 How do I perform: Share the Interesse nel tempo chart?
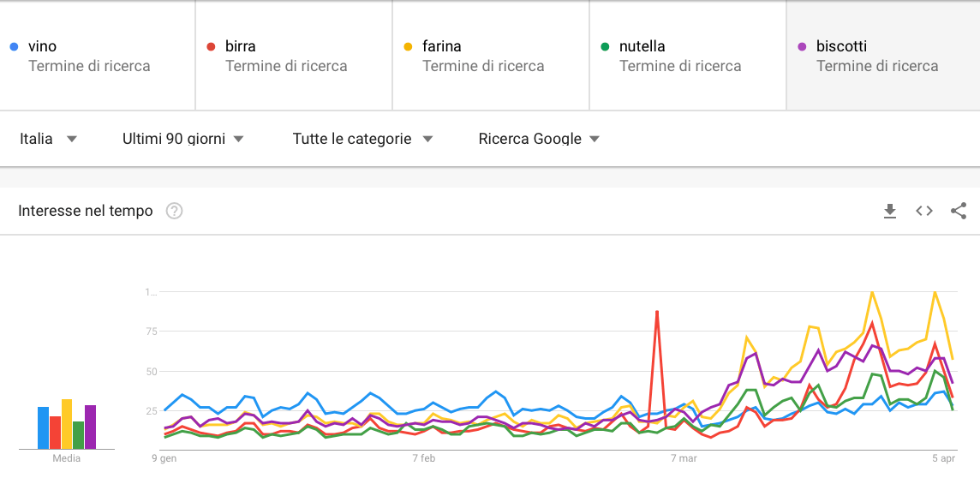(959, 211)
